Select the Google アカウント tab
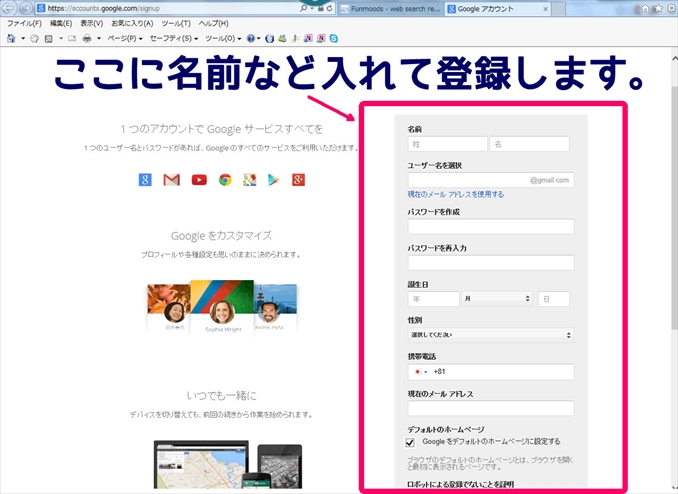This screenshot has height=494, width=678. click(x=492, y=9)
